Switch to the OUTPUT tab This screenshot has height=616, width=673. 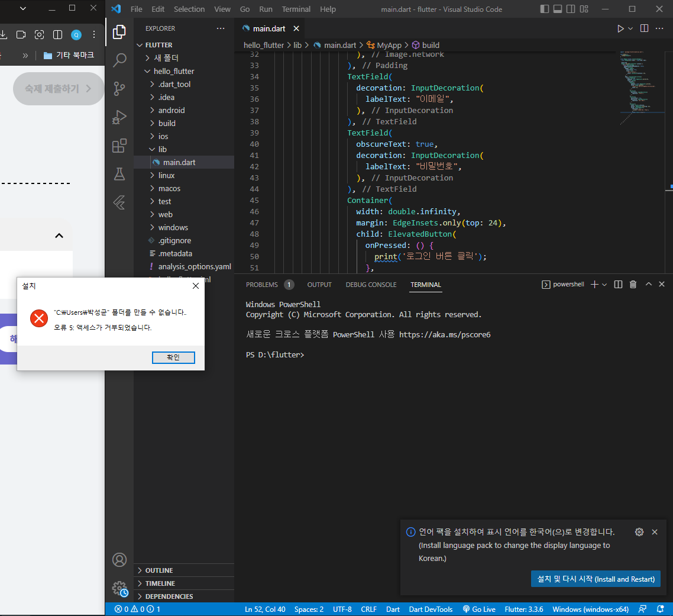tap(319, 285)
